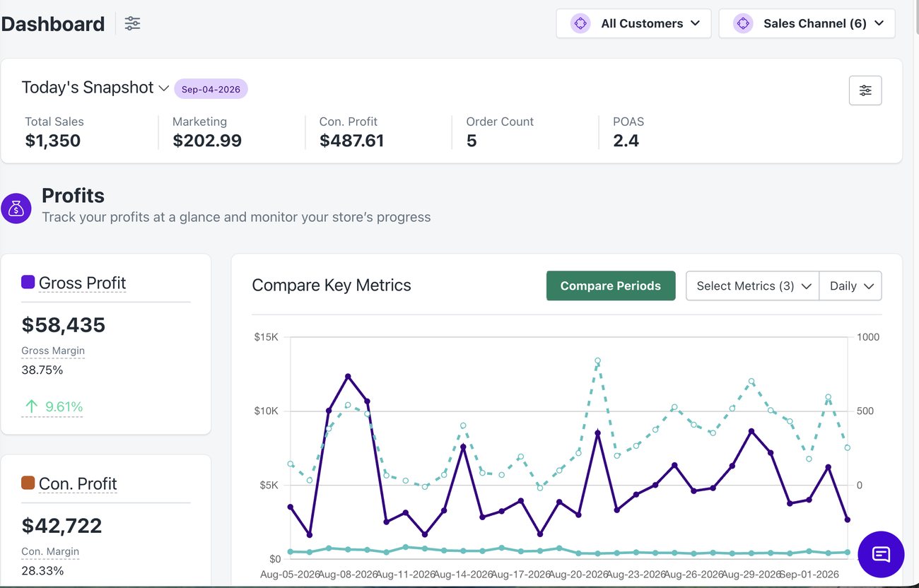Expand Today's Snapshot period chevron
The height and width of the screenshot is (588, 919).
click(163, 88)
